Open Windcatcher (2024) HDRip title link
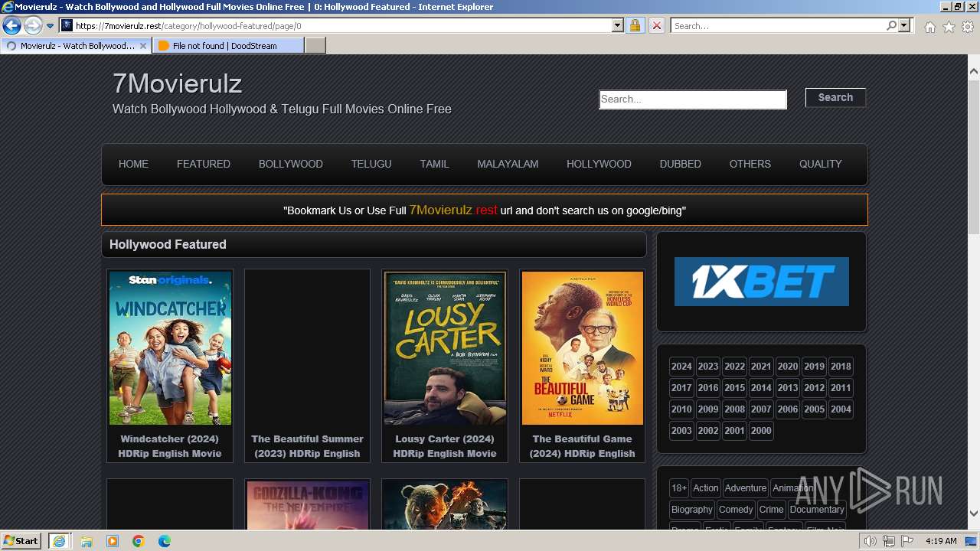980x551 pixels. pos(170,446)
